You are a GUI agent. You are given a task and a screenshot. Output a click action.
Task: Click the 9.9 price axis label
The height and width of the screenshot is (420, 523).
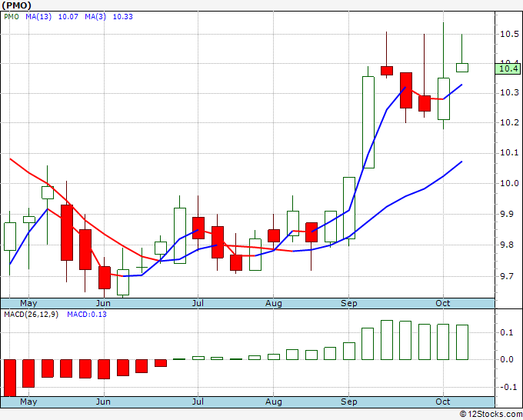tap(507, 214)
